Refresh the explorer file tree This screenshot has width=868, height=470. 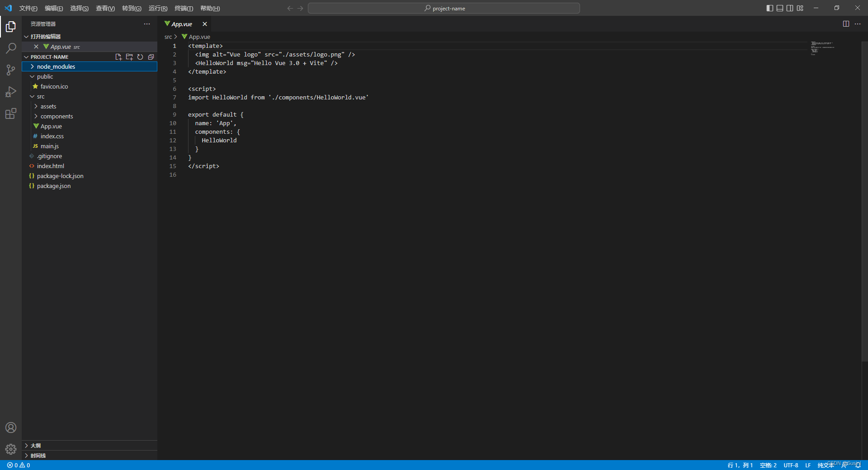[x=140, y=57]
